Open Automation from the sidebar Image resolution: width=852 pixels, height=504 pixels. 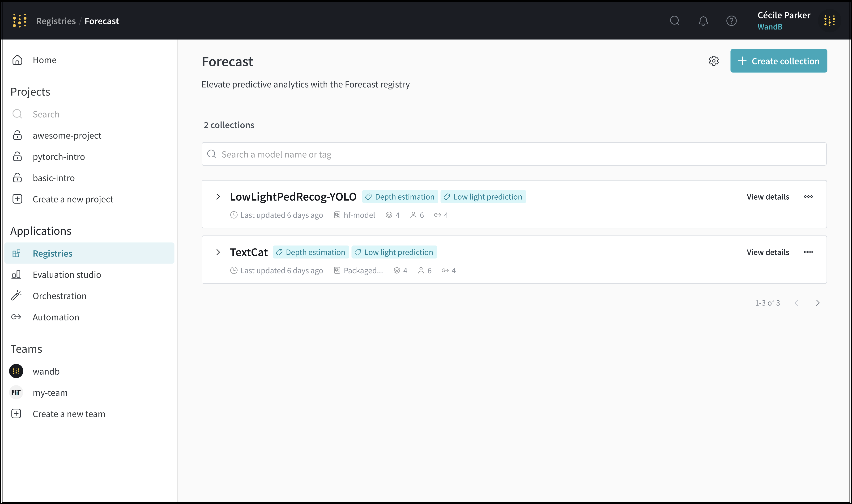point(56,317)
